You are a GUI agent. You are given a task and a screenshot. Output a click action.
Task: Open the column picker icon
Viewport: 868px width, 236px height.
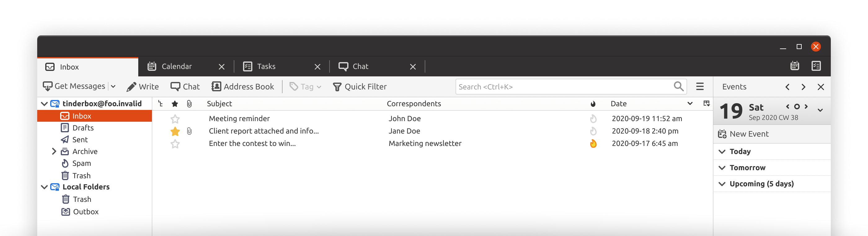tap(706, 103)
